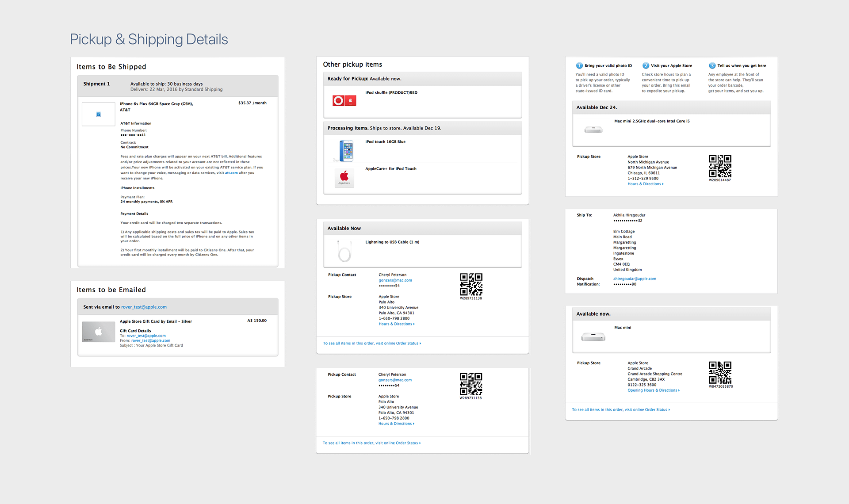Viewport: 849px width, 504px height.
Task: Click the Pickup & Shipping Details heading
Action: (x=149, y=39)
